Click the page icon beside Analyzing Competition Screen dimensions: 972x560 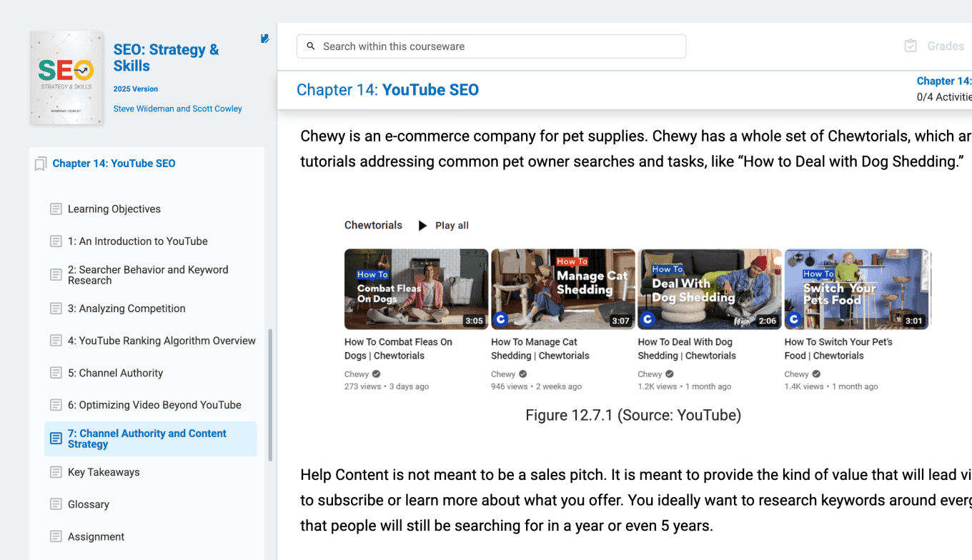pyautogui.click(x=56, y=309)
